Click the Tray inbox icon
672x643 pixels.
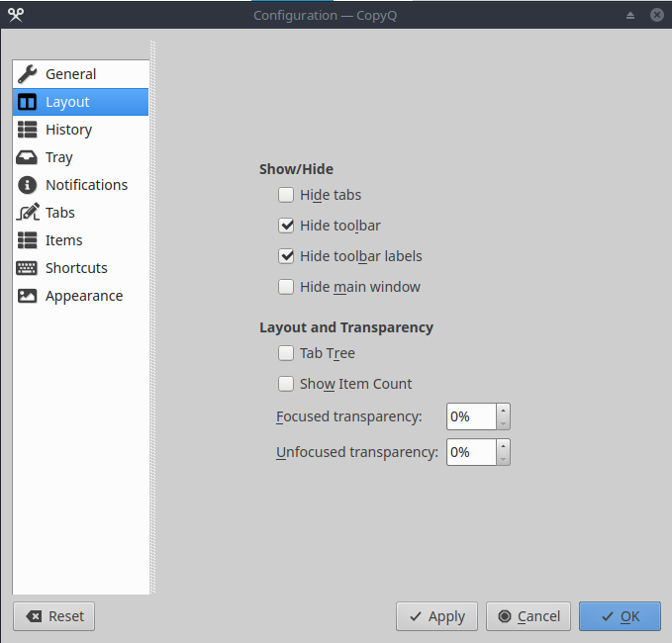(27, 157)
